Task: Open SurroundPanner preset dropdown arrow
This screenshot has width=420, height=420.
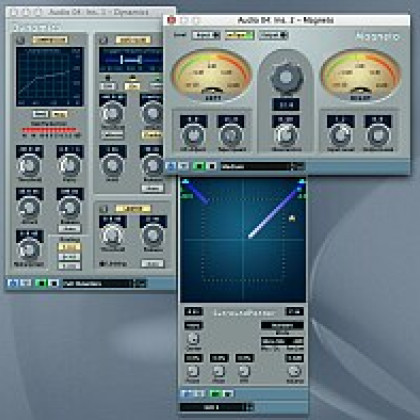Action: [250, 407]
